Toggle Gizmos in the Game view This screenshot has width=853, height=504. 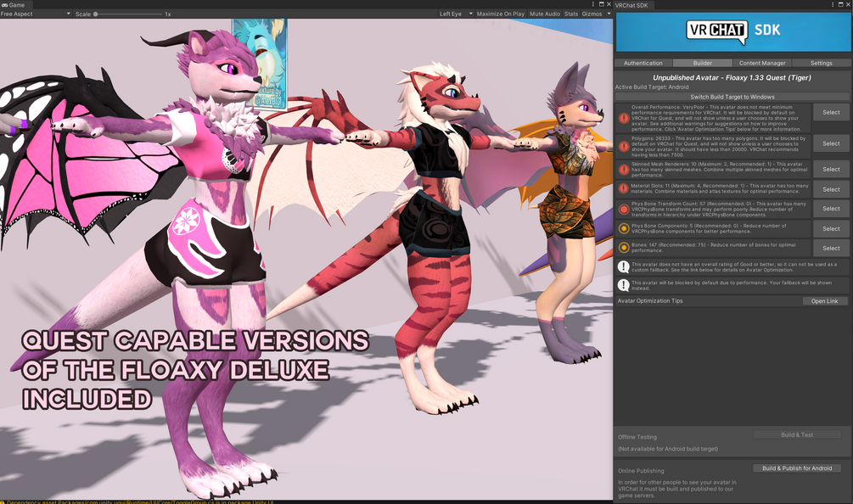592,14
